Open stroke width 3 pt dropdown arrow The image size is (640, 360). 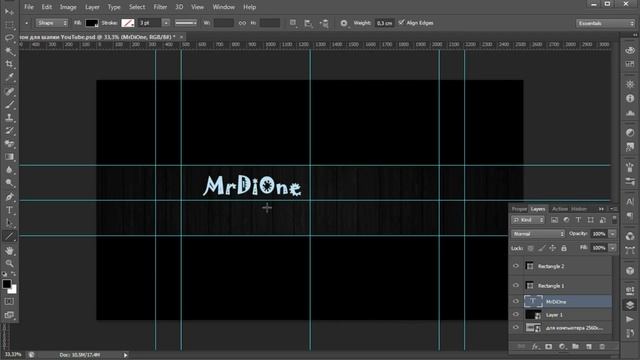click(166, 23)
